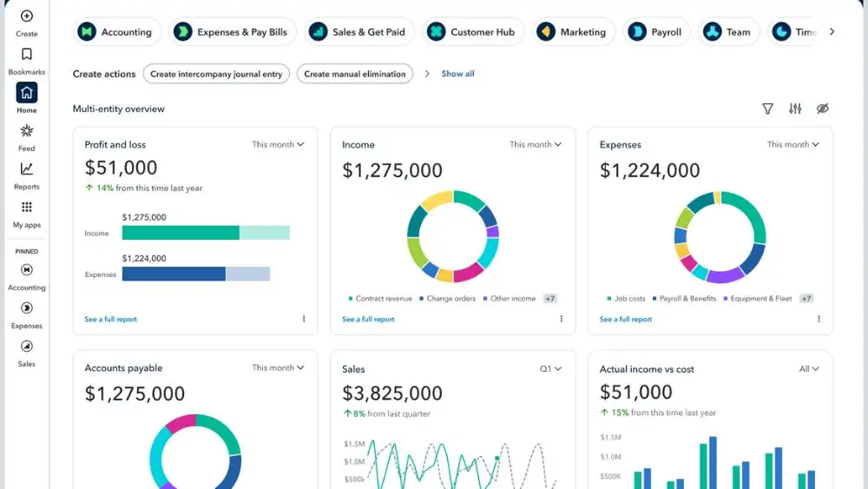Image resolution: width=868 pixels, height=489 pixels.
Task: Open the Payroll tab
Action: 656,31
